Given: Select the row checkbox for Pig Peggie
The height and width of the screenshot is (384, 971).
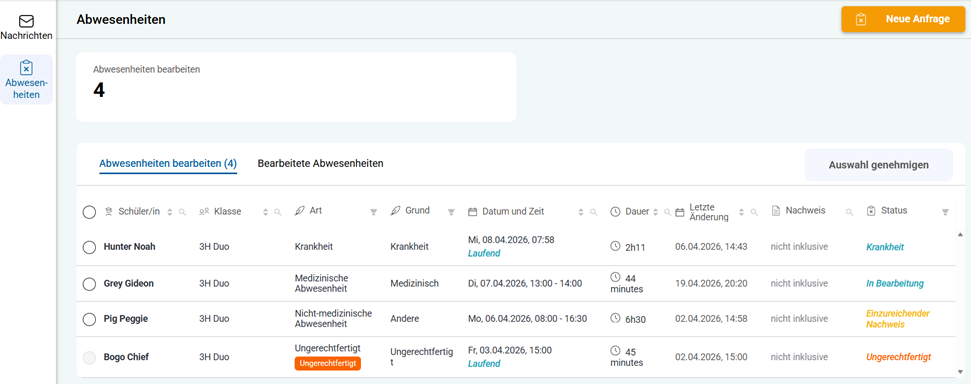Looking at the screenshot, I should click(89, 319).
